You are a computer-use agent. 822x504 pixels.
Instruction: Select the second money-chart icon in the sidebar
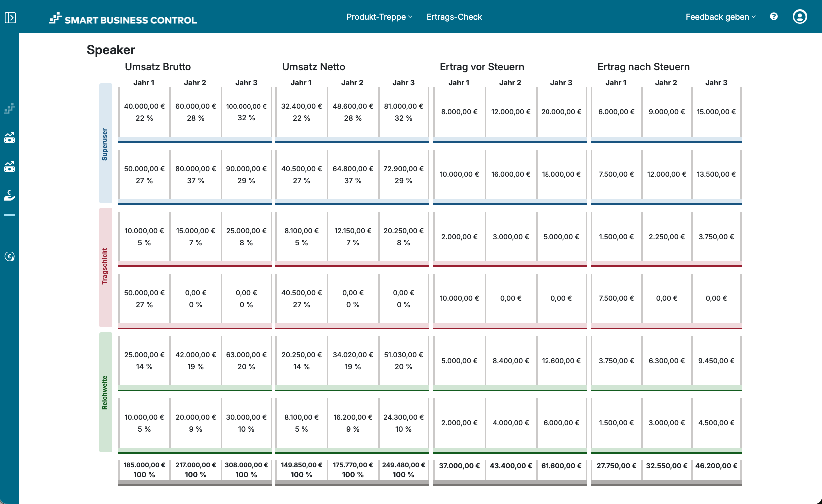point(10,166)
